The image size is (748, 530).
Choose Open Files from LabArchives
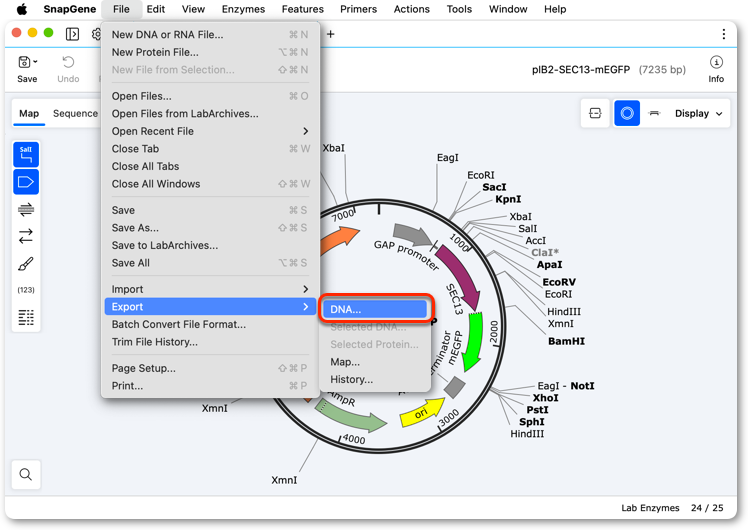[210, 114]
